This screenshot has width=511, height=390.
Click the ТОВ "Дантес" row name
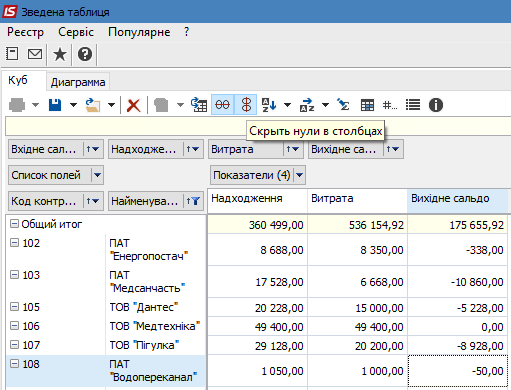(144, 307)
